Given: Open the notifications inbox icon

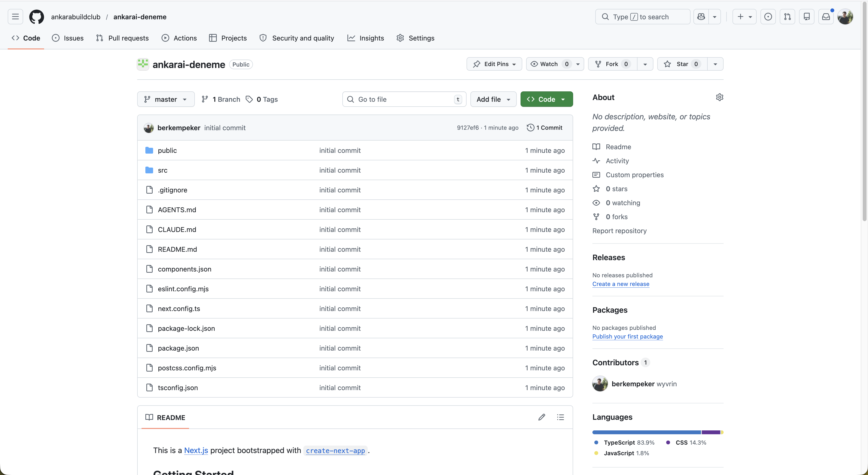Looking at the screenshot, I should tap(826, 16).
